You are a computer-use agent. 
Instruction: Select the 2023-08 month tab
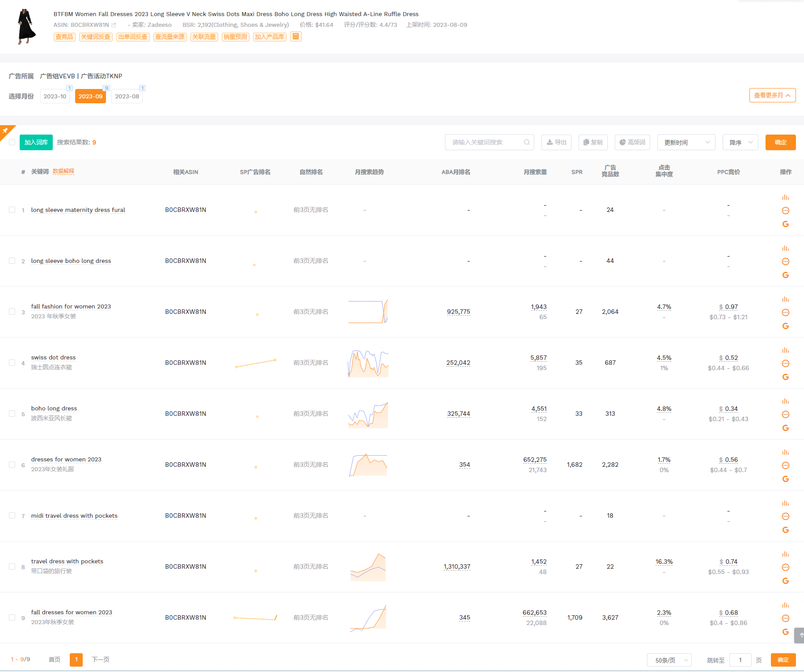(127, 96)
